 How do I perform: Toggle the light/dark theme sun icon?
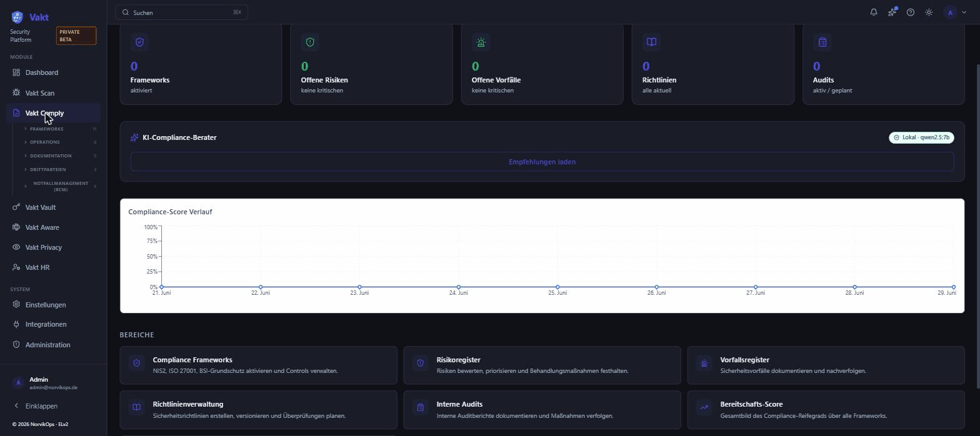point(929,12)
